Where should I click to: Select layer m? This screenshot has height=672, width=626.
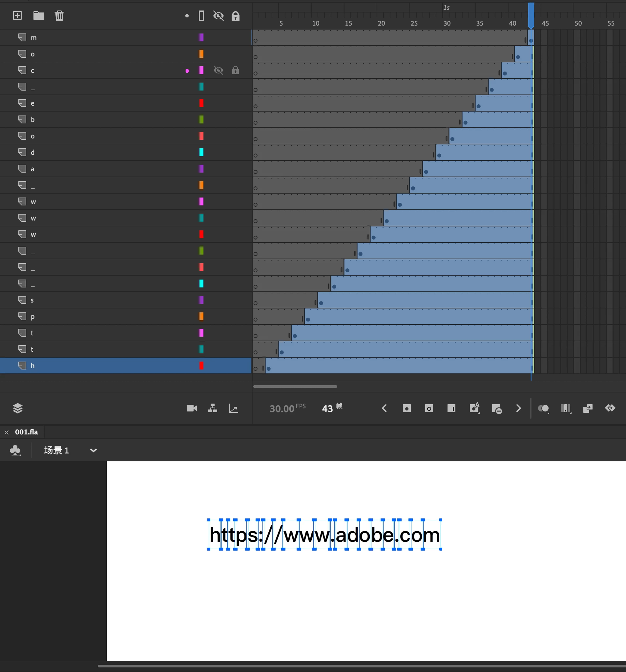126,37
